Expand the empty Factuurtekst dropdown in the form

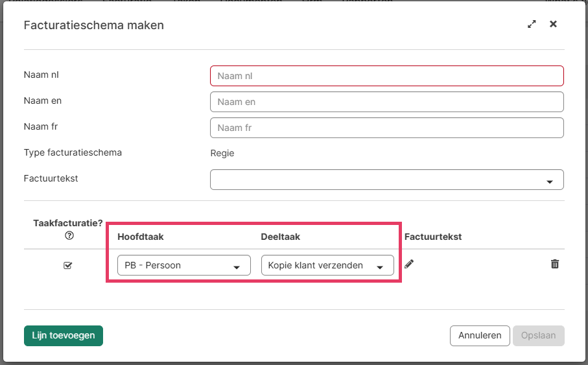[386, 180]
